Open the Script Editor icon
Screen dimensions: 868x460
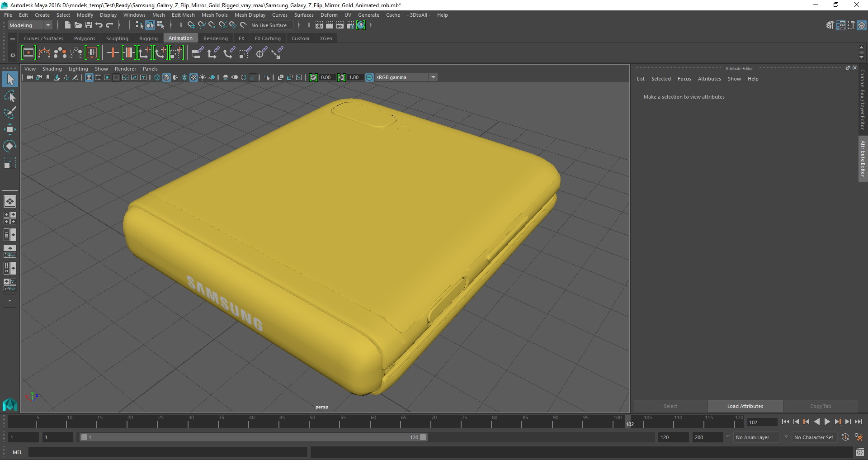click(x=860, y=452)
